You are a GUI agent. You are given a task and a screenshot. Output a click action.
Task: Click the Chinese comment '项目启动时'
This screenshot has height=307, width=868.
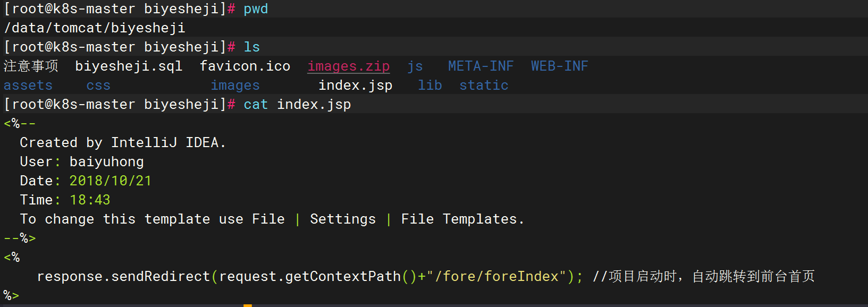click(x=643, y=276)
